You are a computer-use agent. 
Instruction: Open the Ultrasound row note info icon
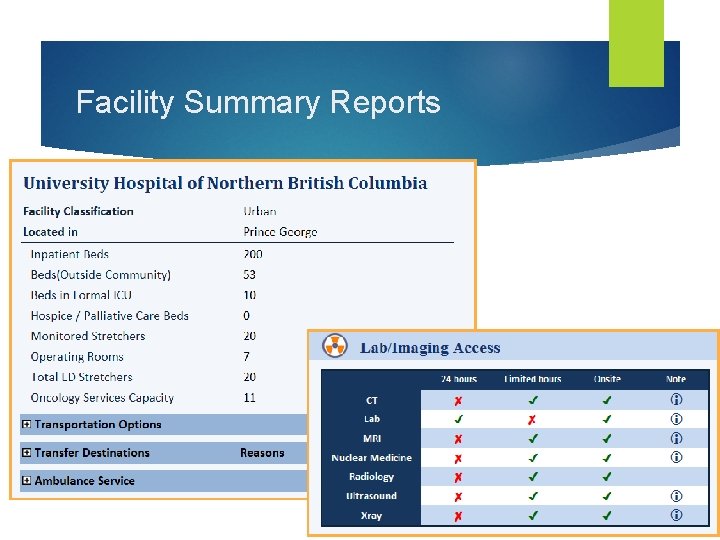676,496
